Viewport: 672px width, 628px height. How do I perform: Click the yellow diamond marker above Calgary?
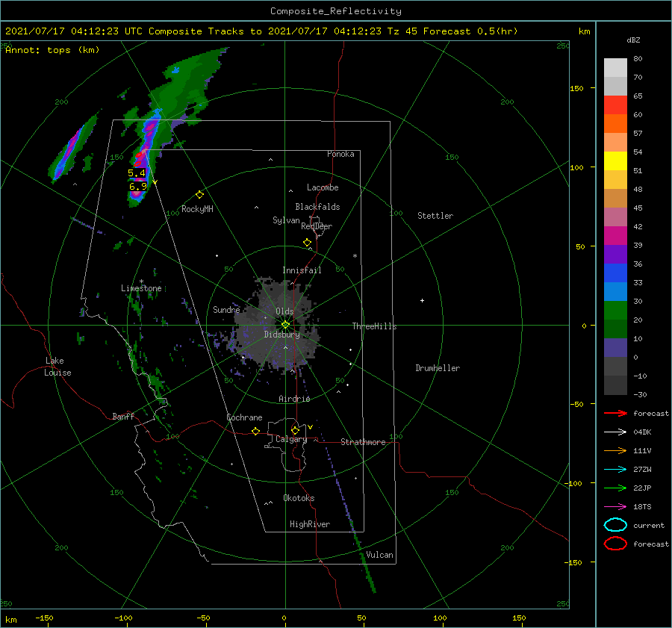(295, 430)
